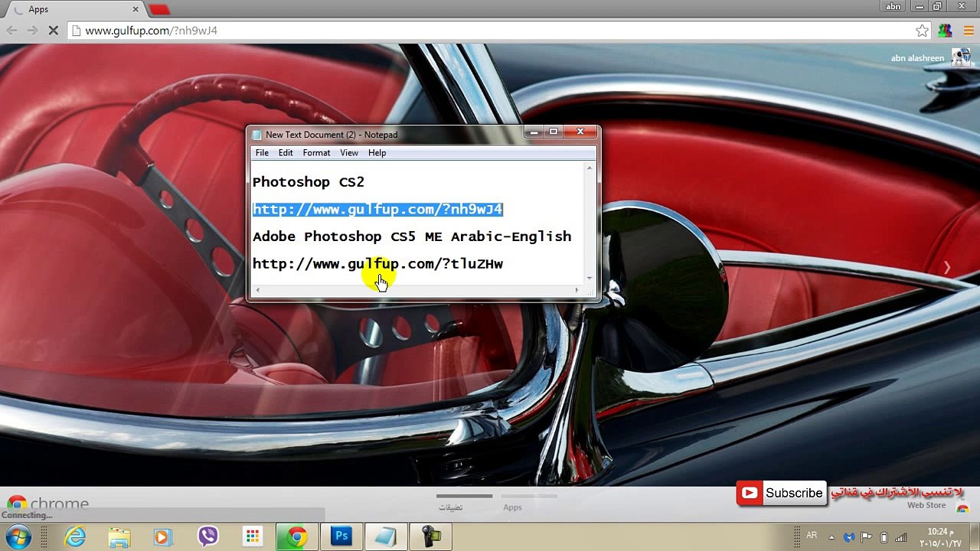
Task: Click Notepad vertical scrollbar down arrow
Action: [x=590, y=279]
